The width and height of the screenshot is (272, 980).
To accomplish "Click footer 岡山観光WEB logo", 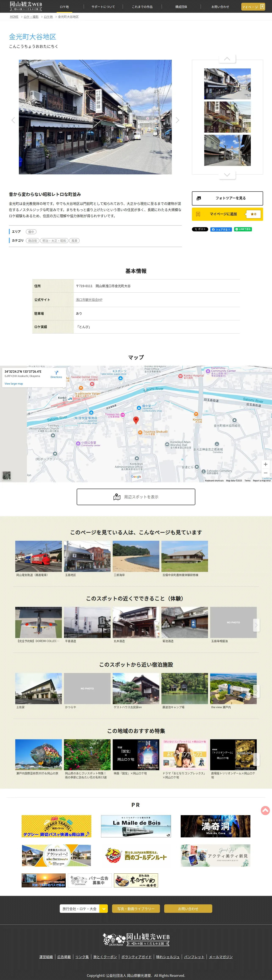I will 136,939.
